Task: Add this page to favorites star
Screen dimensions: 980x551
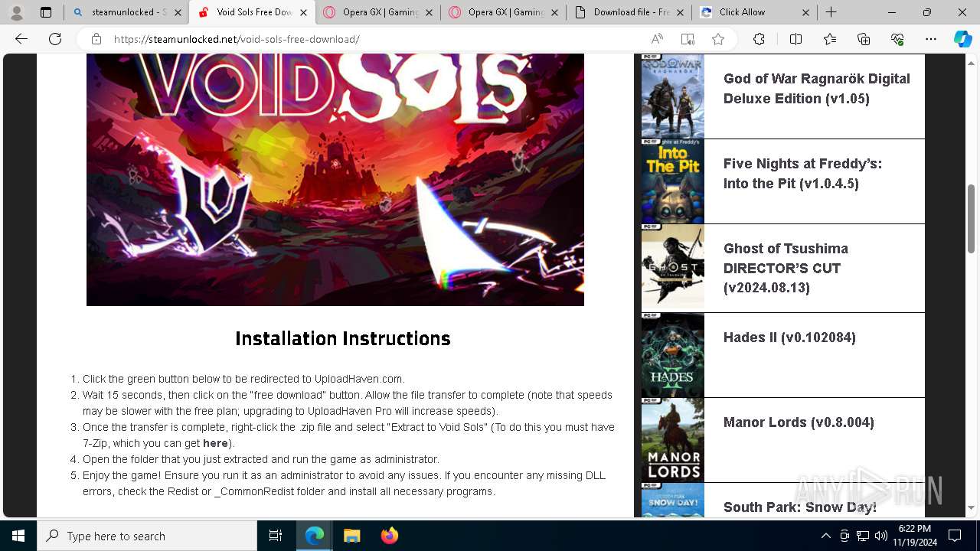Action: (x=717, y=39)
